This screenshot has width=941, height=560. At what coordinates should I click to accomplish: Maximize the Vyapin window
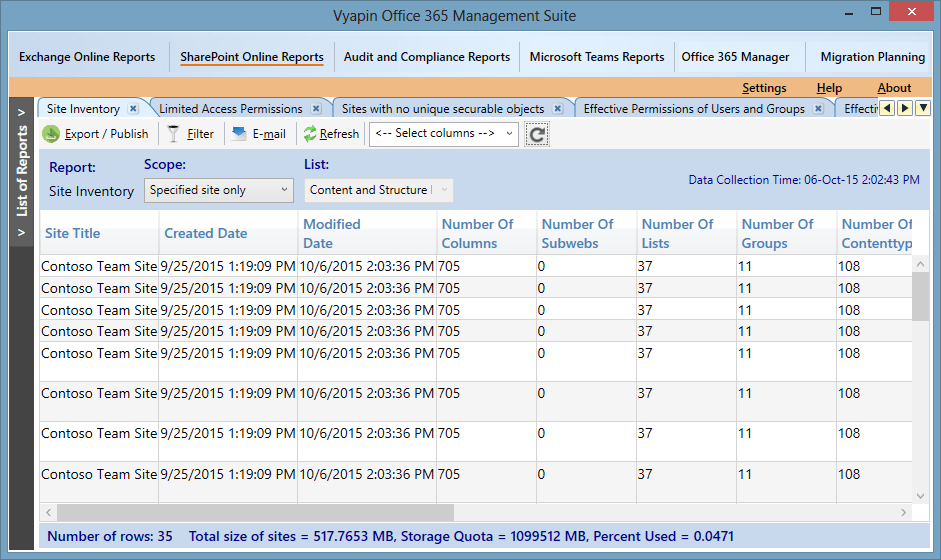tap(876, 12)
